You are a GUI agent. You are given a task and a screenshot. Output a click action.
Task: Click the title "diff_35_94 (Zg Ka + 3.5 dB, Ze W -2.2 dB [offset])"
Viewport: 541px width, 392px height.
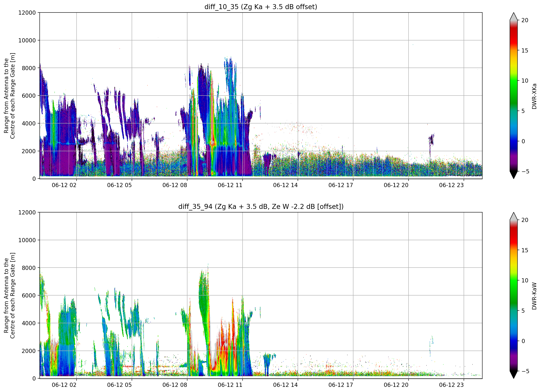(x=261, y=207)
